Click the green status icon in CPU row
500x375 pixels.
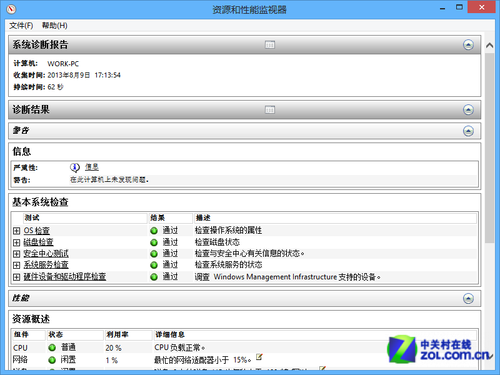pyautogui.click(x=52, y=348)
